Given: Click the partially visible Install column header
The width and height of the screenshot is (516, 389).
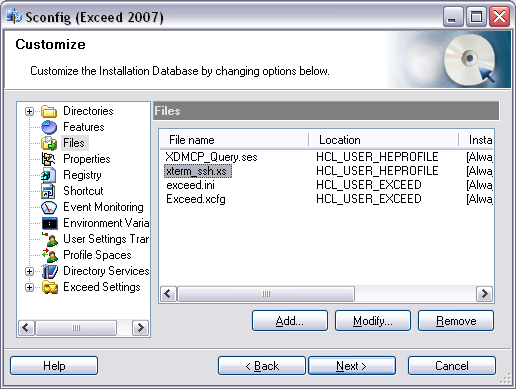Looking at the screenshot, I should pyautogui.click(x=476, y=140).
